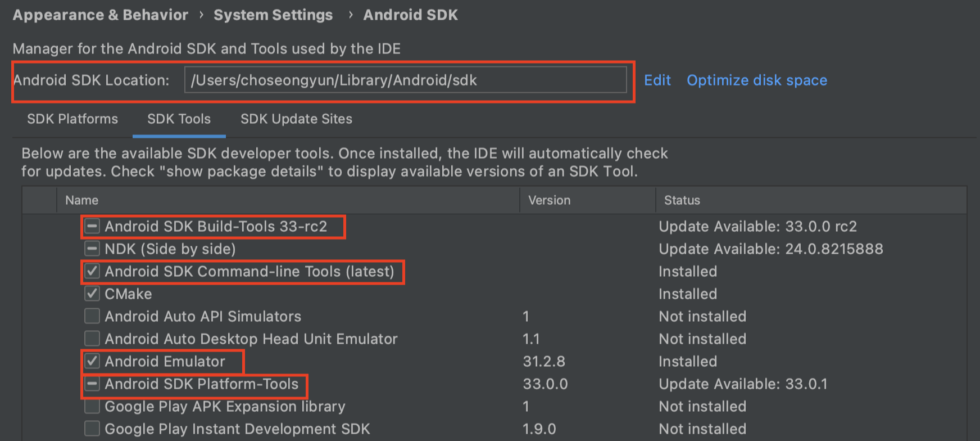Click Appearance & Behavior in breadcrumb
This screenshot has width=980, height=441.
pos(101,15)
